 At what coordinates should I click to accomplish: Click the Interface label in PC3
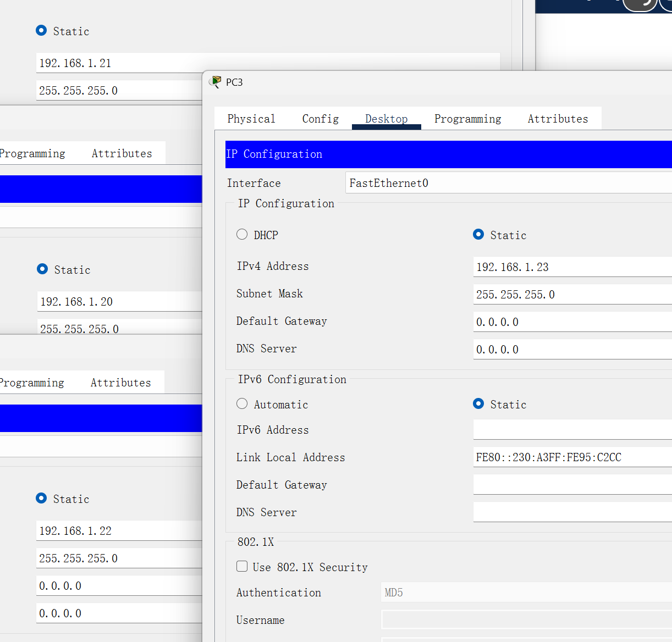pyautogui.click(x=254, y=183)
